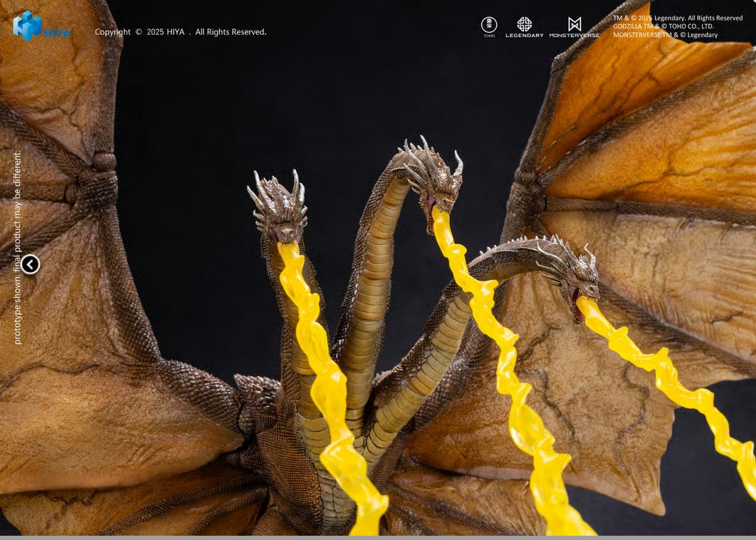Select 'TM & © 2025 Legendary. All Rights Reserved' line
This screenshot has height=540, width=756.
click(678, 18)
